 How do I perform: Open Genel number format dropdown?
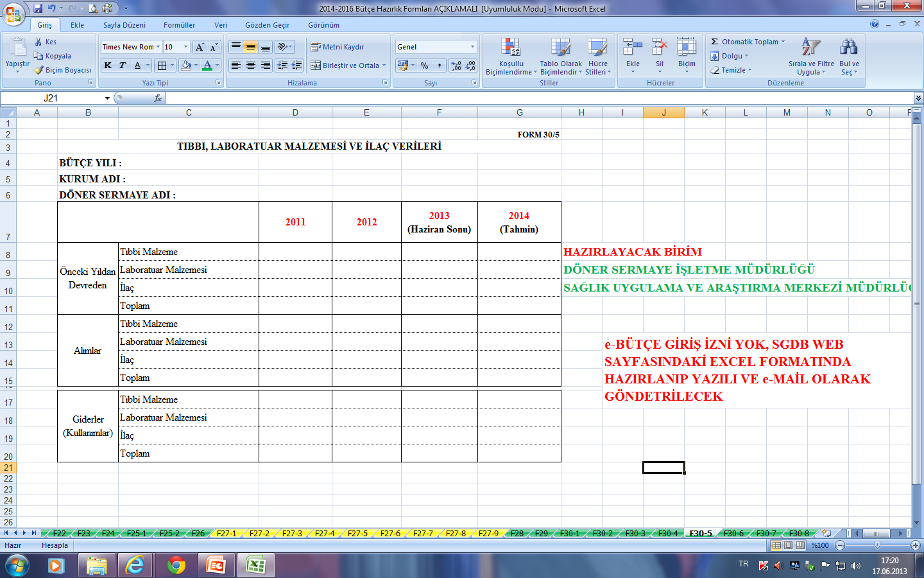473,47
